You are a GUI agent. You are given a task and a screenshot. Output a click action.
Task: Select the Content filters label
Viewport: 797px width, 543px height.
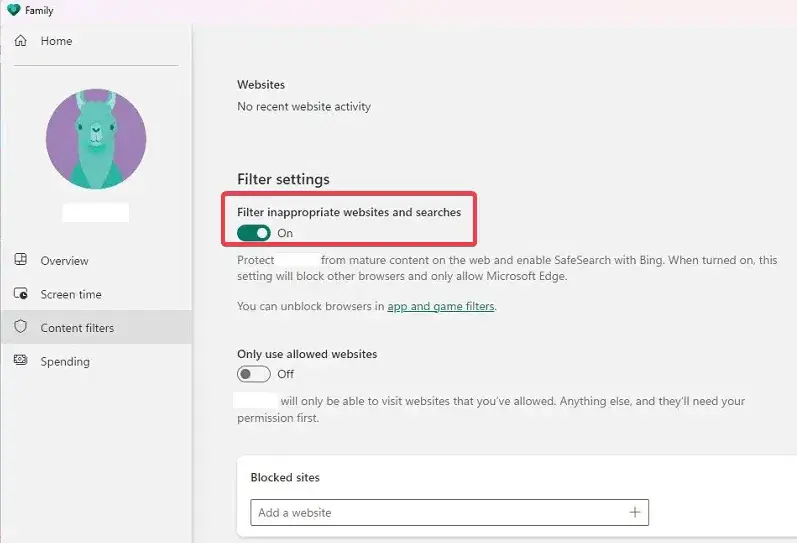coord(77,328)
